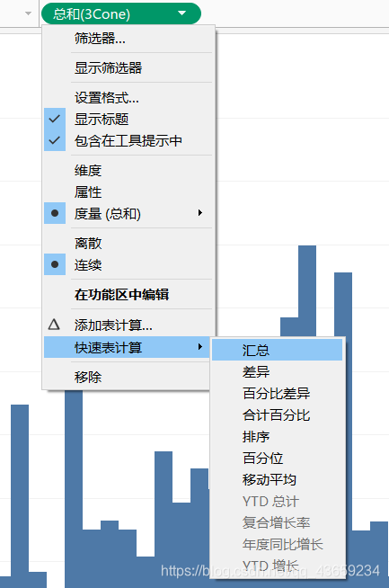Choose 在功能区中编辑
Viewport: 389px width, 588px height.
tap(128, 295)
